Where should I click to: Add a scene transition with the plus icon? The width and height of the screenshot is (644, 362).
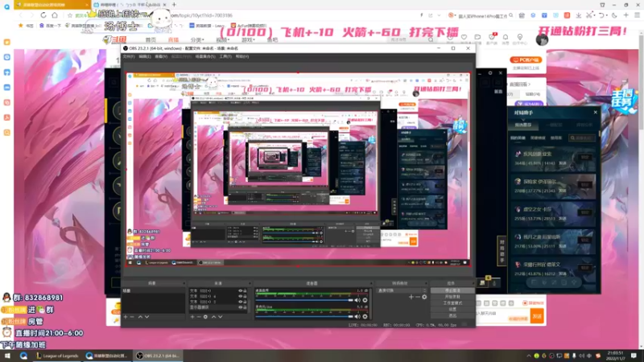(411, 297)
